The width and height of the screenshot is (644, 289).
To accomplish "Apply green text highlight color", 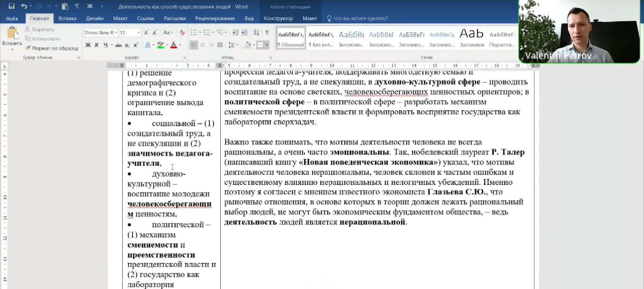I will (x=160, y=45).
